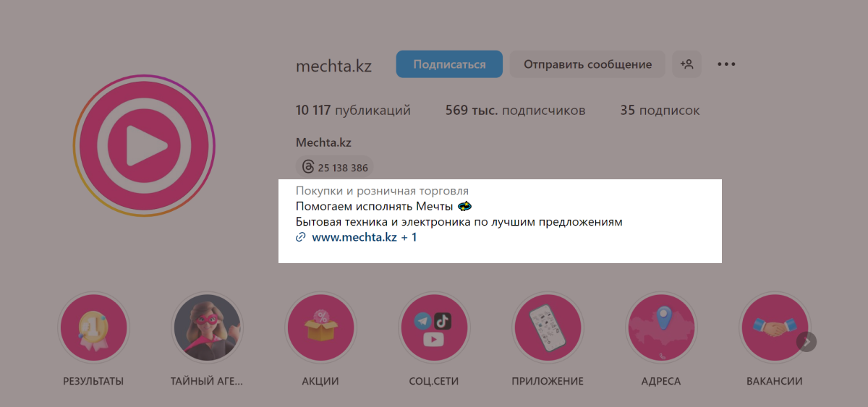
Task: Open the ТАЙНЫЙ АГЕ... highlight
Action: pos(207,327)
